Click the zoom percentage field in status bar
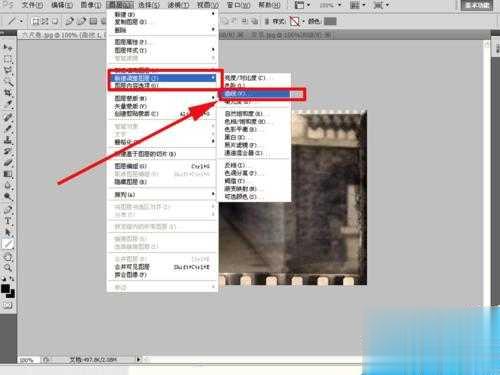 tap(28, 360)
